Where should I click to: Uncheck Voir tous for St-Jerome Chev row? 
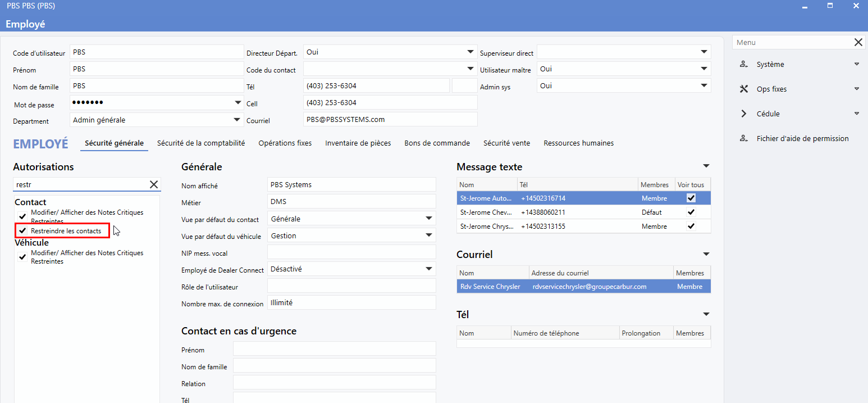click(691, 212)
